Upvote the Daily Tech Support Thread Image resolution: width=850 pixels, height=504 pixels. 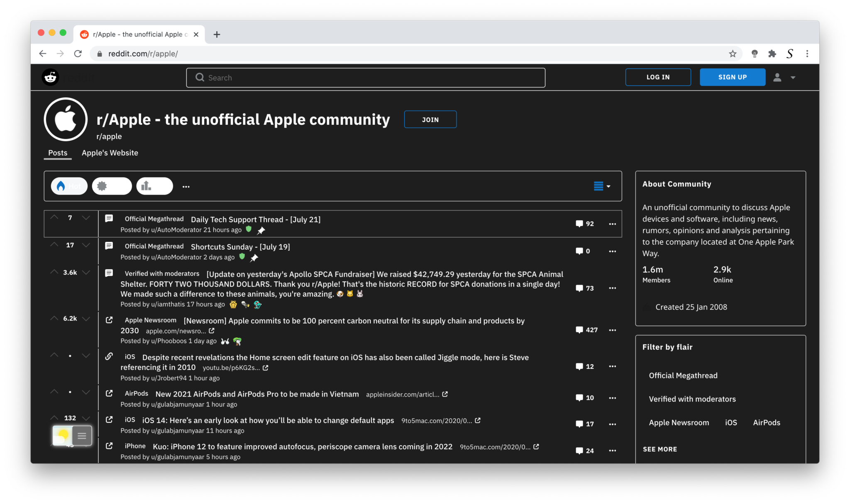pyautogui.click(x=54, y=217)
